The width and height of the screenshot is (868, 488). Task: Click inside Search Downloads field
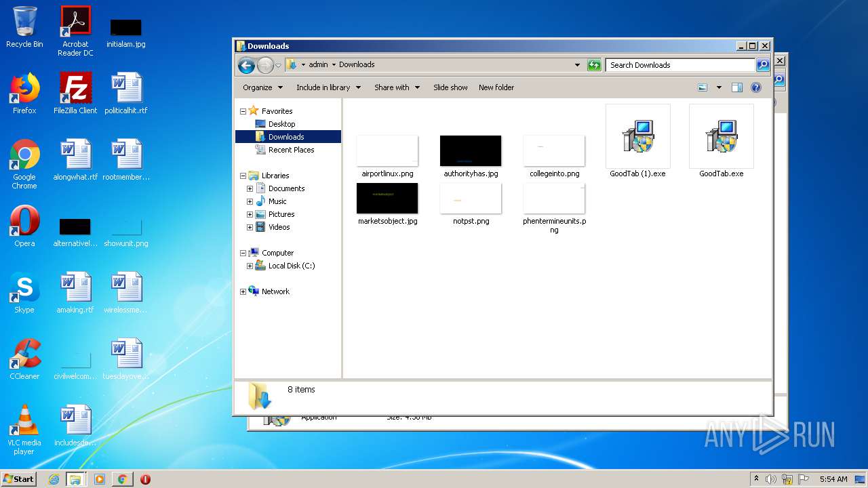point(680,65)
